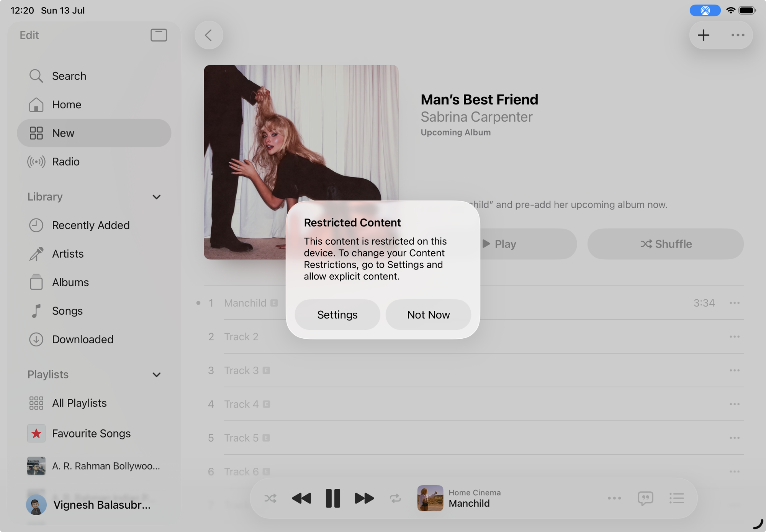Add album with the plus icon
The height and width of the screenshot is (532, 766).
pyautogui.click(x=703, y=35)
